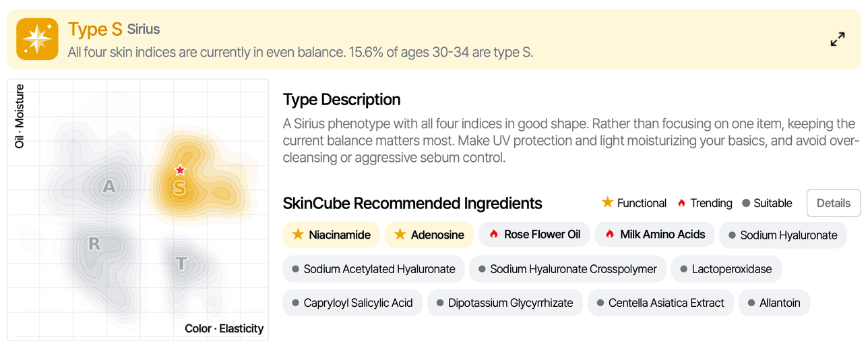Select the Milk Amino Acids chip

(x=654, y=234)
